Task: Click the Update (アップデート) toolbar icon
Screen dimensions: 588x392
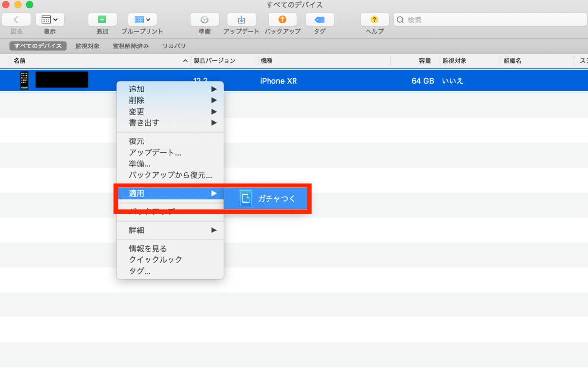Action: click(x=242, y=20)
